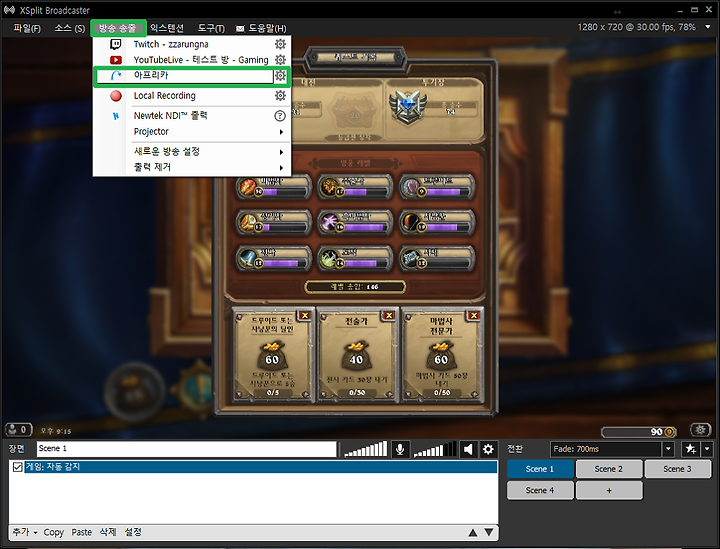Expand the Projector submenu
Viewport: 720px width, 549px height.
[192, 131]
